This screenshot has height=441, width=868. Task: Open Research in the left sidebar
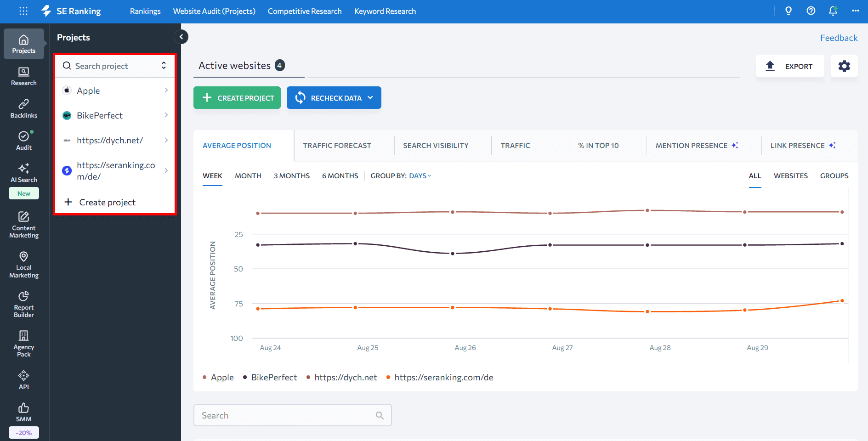[x=24, y=76]
